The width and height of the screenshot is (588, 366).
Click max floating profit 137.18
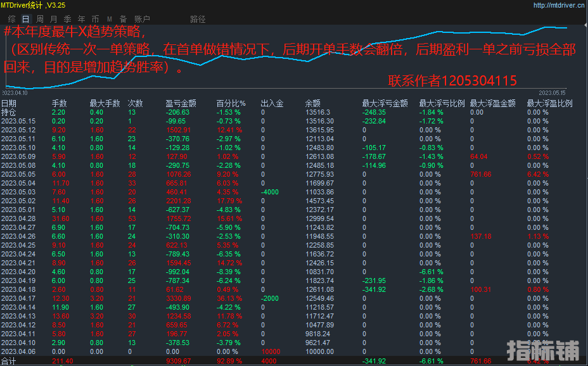coord(481,237)
